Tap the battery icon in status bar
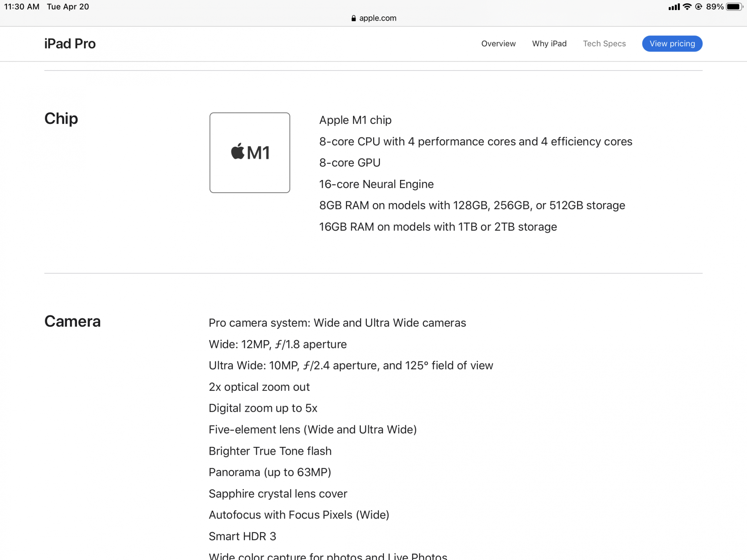 (734, 7)
